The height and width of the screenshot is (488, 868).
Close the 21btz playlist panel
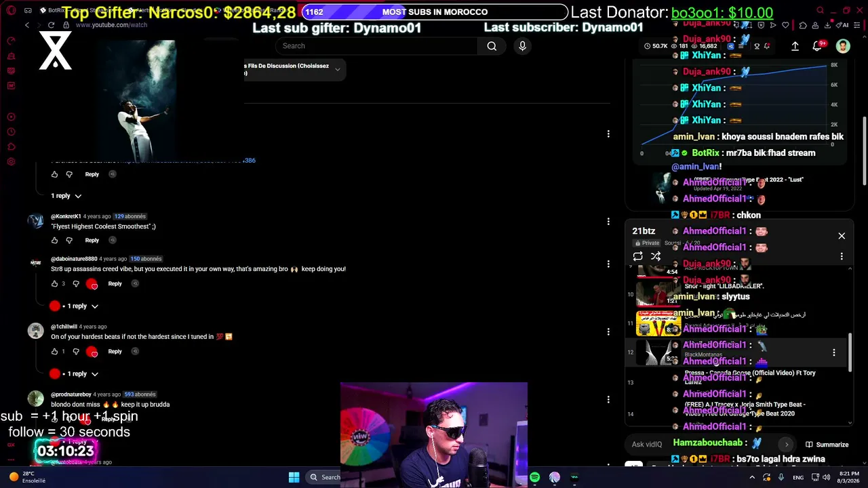[842, 236]
